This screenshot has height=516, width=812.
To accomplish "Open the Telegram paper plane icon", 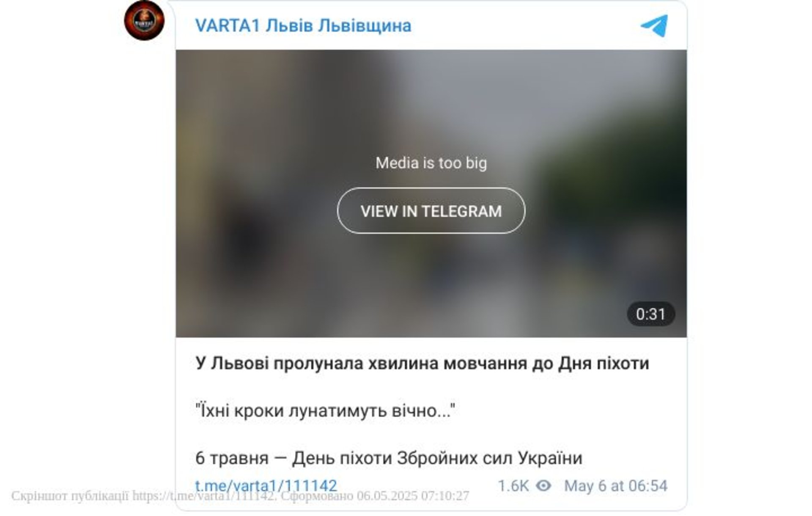I will [x=654, y=26].
